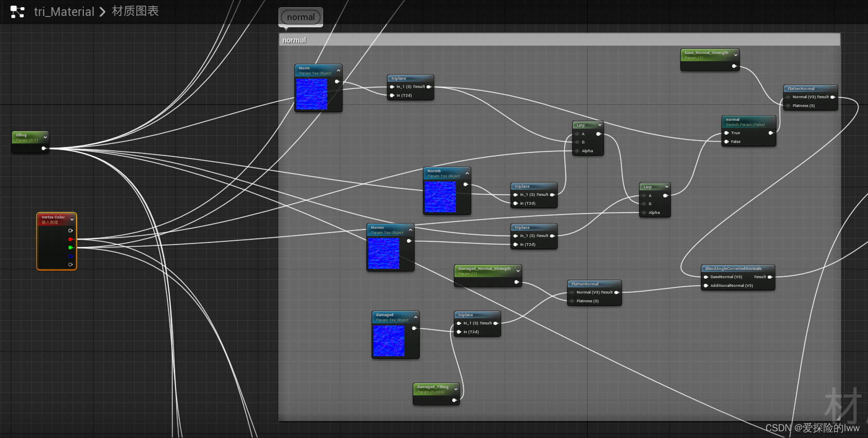Collapse the damaged texture object node
Image resolution: width=868 pixels, height=438 pixels.
(x=416, y=317)
